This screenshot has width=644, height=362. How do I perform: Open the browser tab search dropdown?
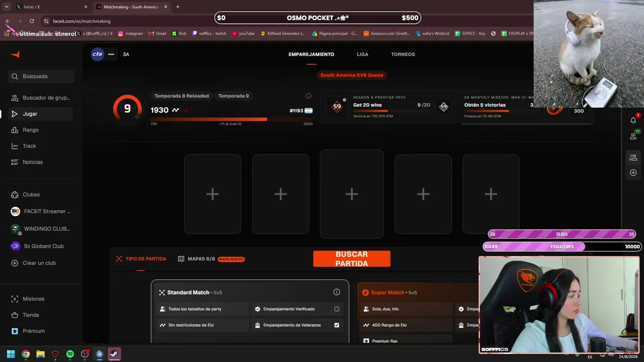(7, 7)
